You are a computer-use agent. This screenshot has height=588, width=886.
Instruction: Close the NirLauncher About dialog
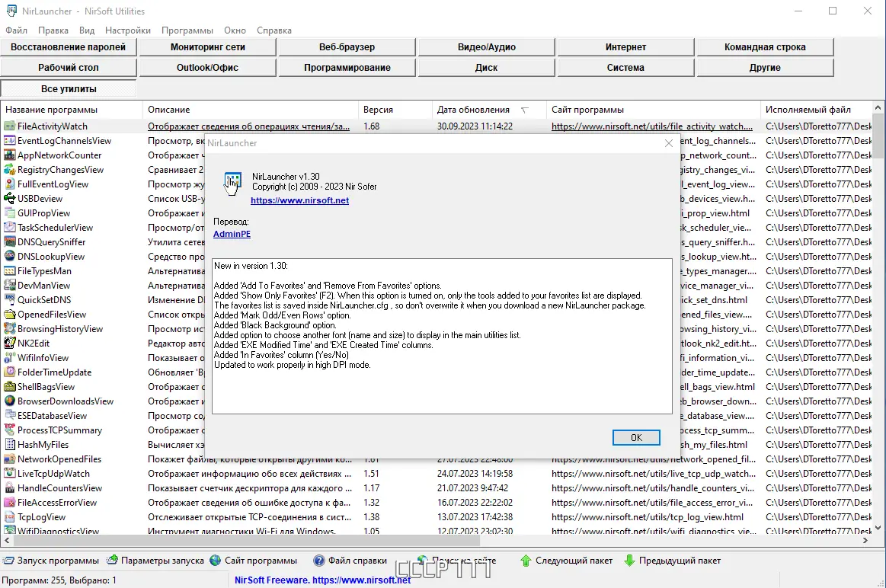point(669,143)
